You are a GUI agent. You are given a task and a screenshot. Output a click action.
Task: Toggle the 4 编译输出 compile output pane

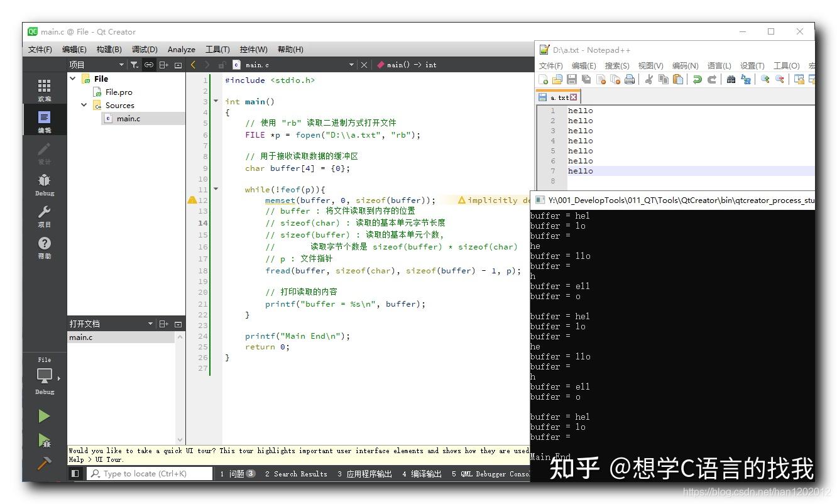[x=421, y=473]
